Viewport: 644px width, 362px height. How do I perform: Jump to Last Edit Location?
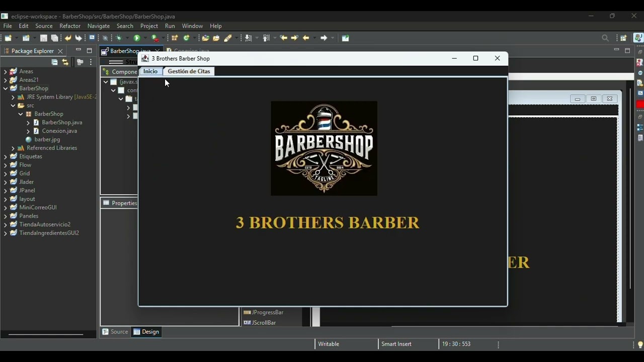284,38
